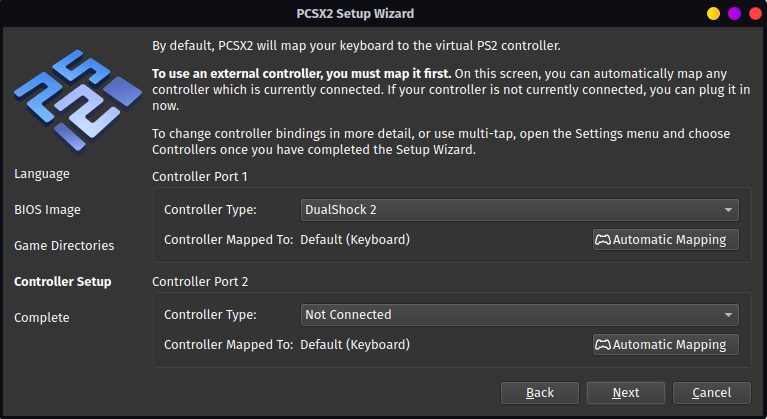
Task: Select BIOS Image step in sidebar
Action: tap(47, 210)
